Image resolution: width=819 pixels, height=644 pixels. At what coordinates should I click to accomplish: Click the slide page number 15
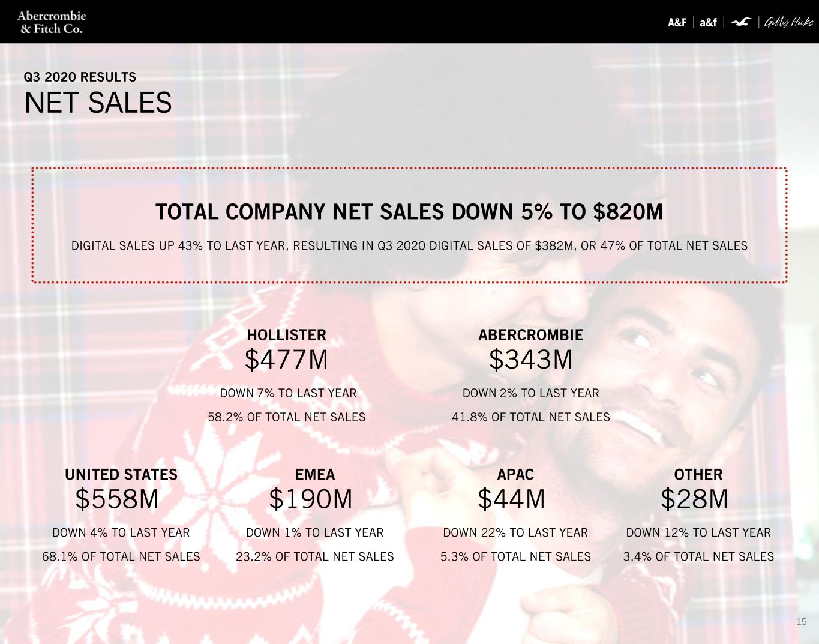(x=801, y=621)
